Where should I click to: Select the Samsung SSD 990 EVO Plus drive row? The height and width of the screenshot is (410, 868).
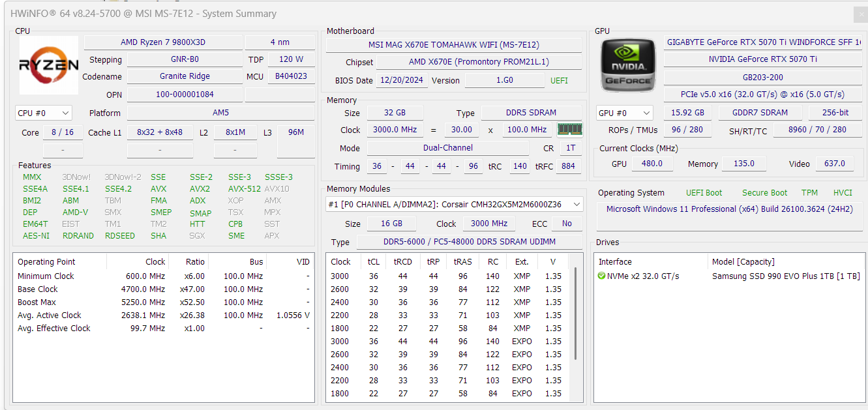click(729, 276)
